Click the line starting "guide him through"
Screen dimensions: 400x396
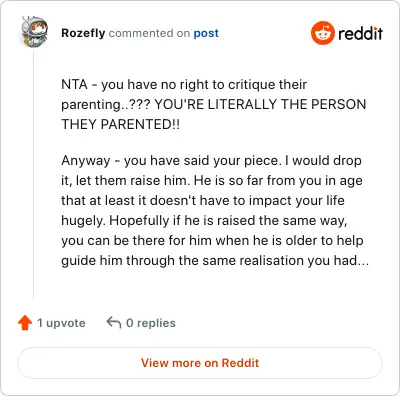tap(215, 260)
